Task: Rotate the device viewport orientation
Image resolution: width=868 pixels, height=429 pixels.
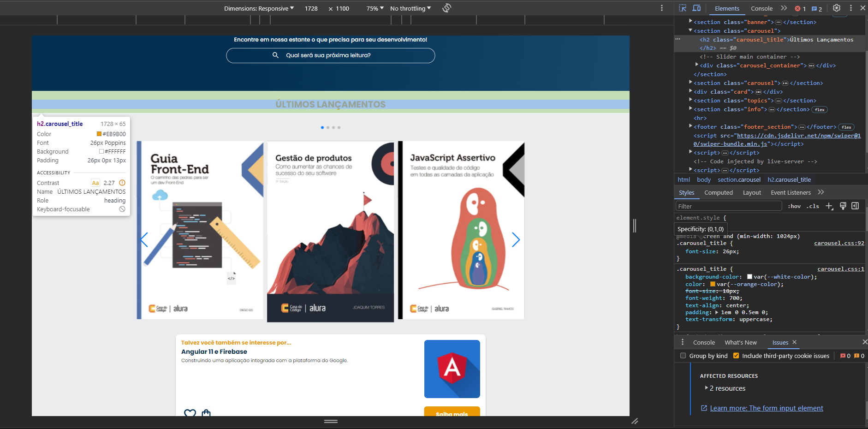Action: pyautogui.click(x=446, y=8)
